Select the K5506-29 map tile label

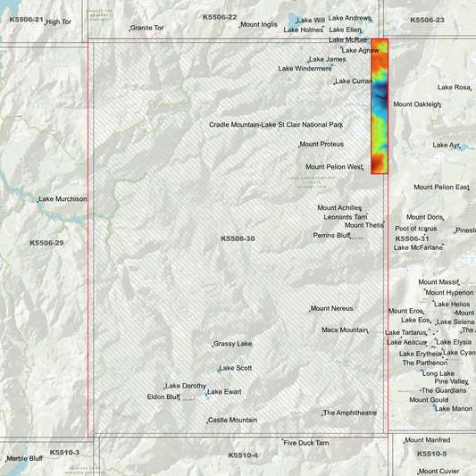(46, 243)
